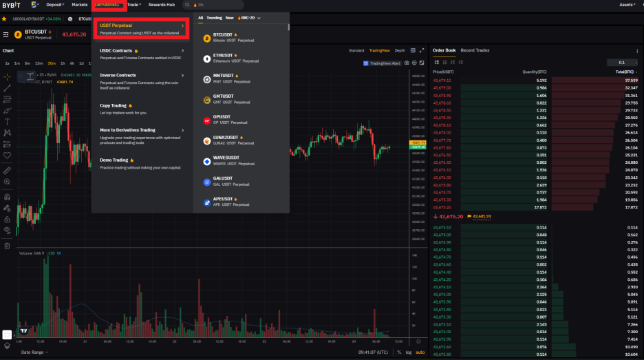The width and height of the screenshot is (644, 360).
Task: Select the forecast position tool
Action: pyautogui.click(x=7, y=145)
